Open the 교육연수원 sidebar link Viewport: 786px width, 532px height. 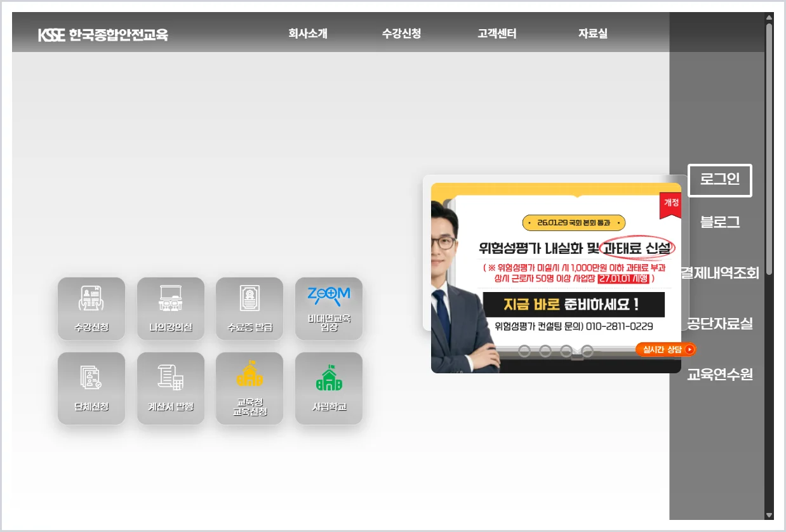coord(720,375)
